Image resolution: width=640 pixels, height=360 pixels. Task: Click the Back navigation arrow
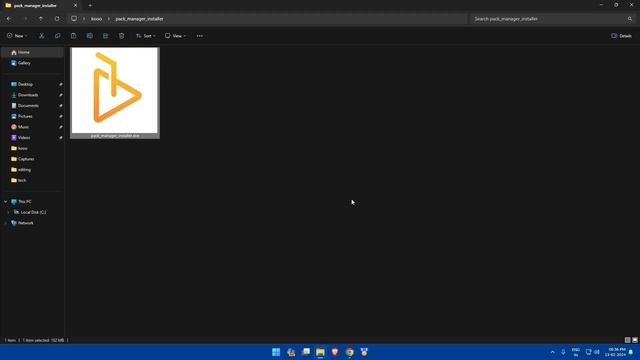click(9, 19)
